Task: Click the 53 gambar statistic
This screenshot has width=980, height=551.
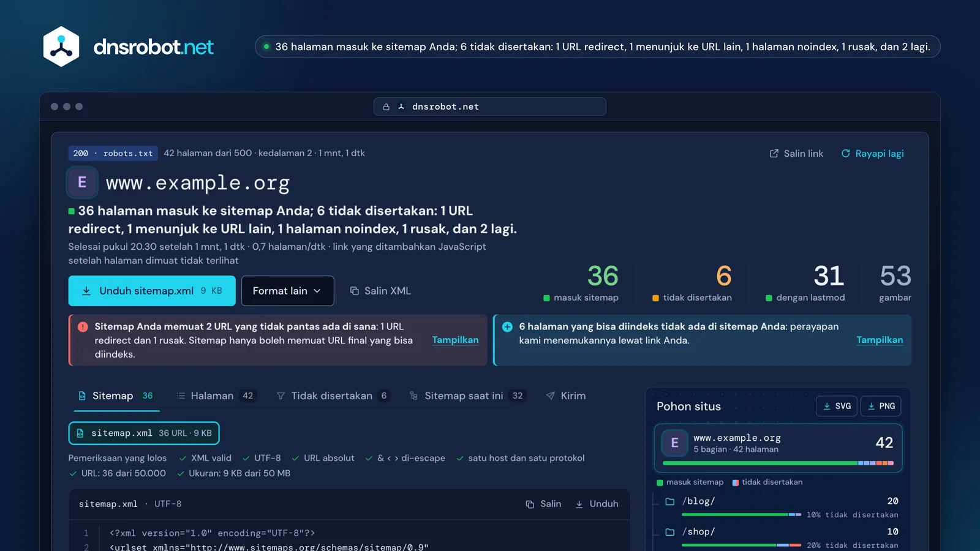Action: point(895,283)
